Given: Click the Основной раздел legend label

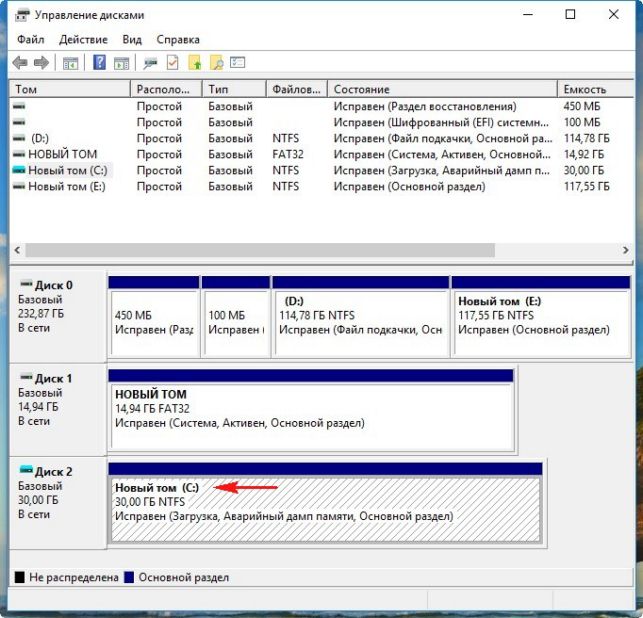Looking at the screenshot, I should [184, 577].
